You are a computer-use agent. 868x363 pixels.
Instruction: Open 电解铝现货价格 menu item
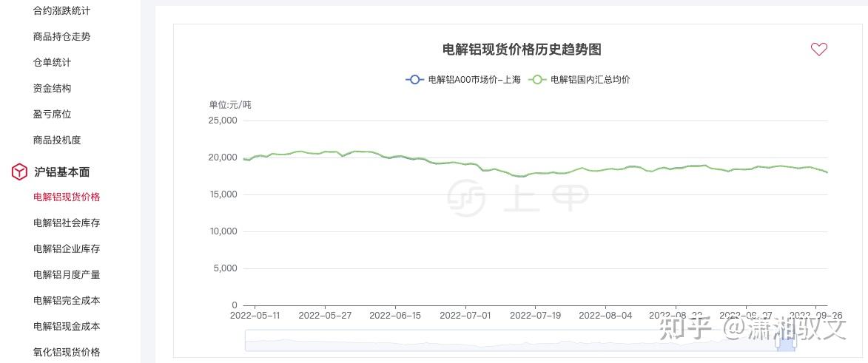[67, 197]
